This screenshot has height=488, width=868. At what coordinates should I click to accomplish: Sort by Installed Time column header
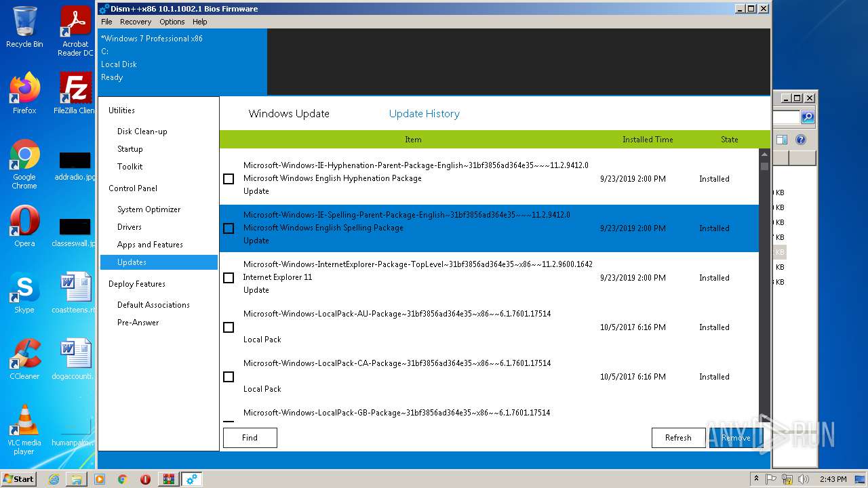[648, 140]
